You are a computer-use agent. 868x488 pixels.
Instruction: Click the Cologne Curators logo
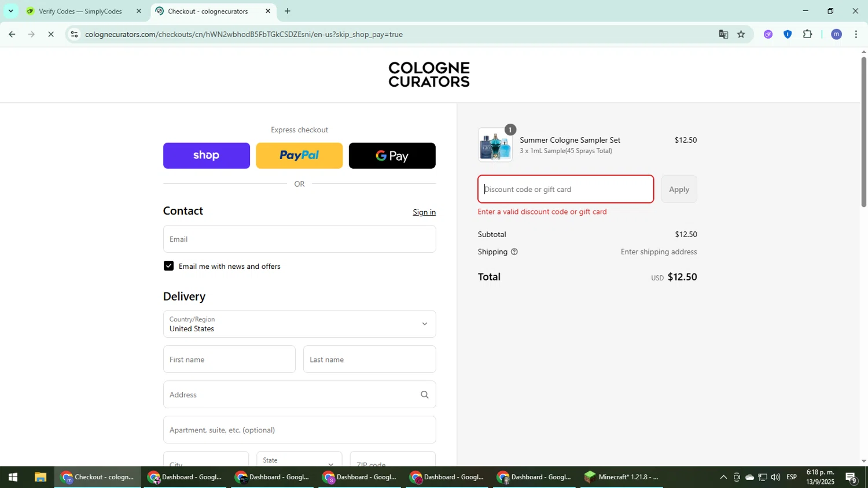point(429,75)
